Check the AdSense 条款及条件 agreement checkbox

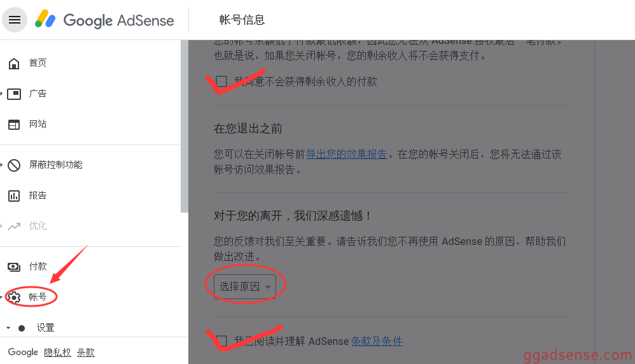click(221, 340)
